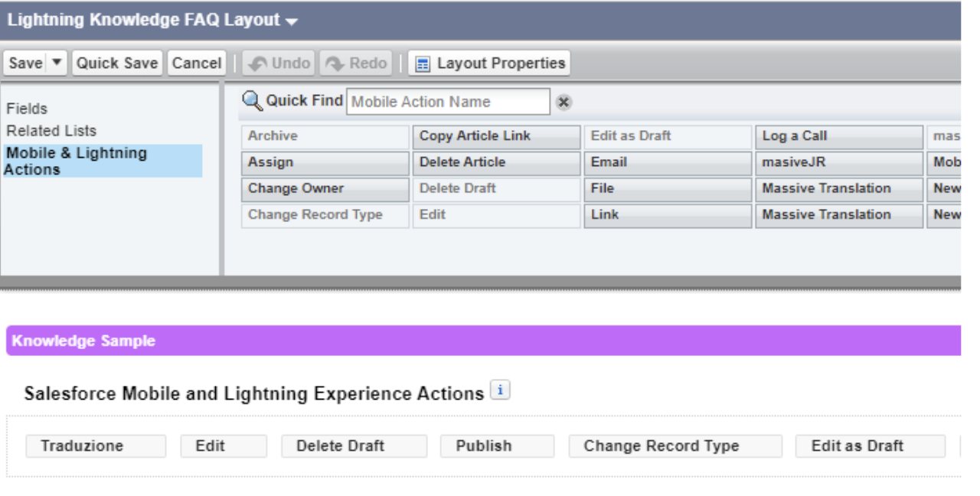Image resolution: width=980 pixels, height=496 pixels.
Task: Click Publish in the actions section
Action: coord(497,446)
